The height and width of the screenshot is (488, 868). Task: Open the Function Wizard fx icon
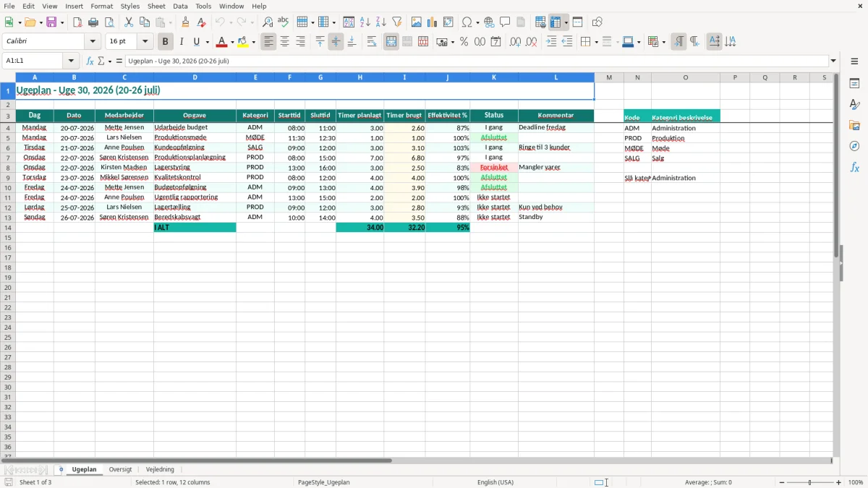90,61
